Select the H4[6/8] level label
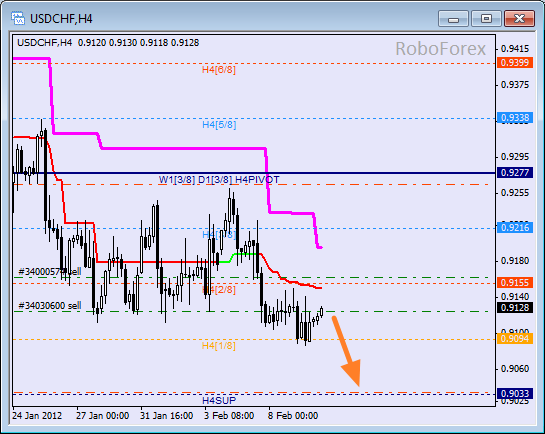This screenshot has width=545, height=434. 219,70
